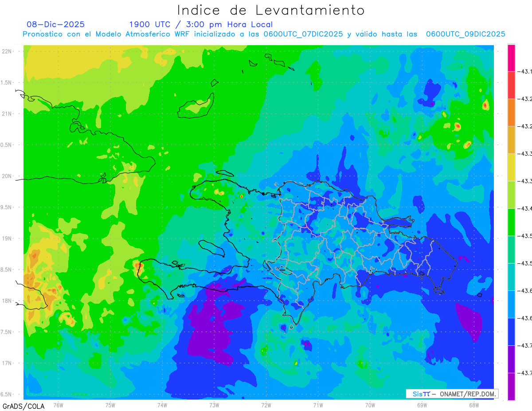
Task: Click the '68W' longitude label
Action: [x=473, y=405]
